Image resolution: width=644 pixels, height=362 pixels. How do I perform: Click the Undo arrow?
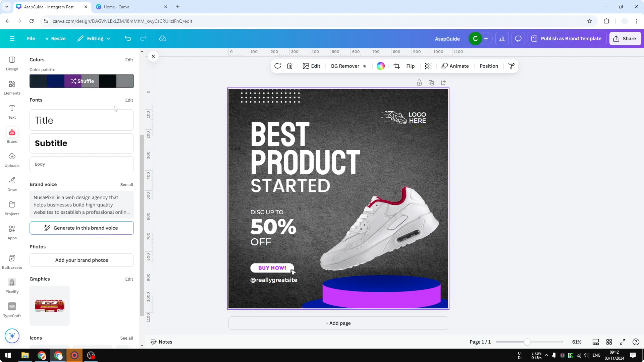[128, 38]
